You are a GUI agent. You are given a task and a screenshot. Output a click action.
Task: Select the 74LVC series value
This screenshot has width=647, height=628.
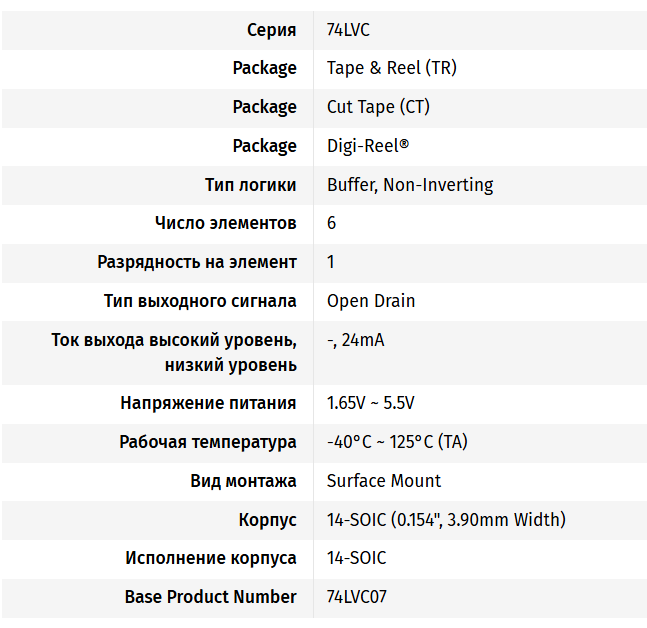(348, 30)
